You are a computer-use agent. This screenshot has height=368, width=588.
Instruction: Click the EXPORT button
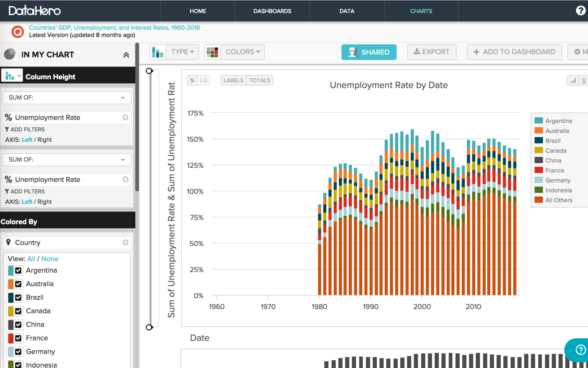click(x=431, y=52)
